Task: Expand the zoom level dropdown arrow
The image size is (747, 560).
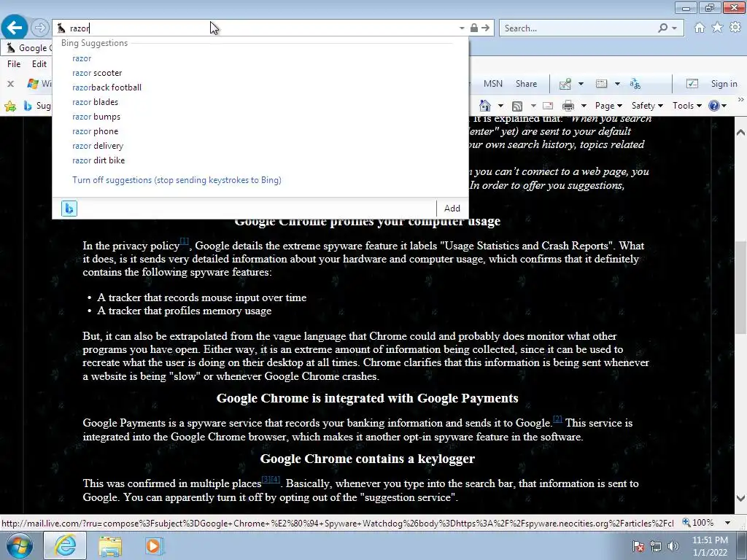Action: (x=727, y=523)
